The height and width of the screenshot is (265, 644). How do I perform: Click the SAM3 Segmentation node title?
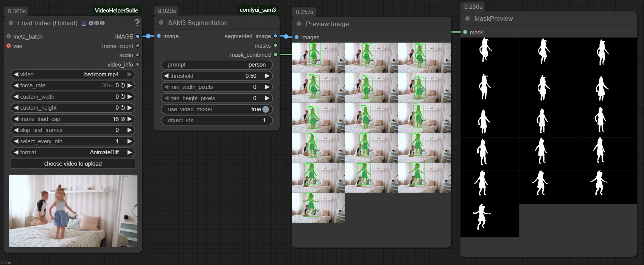click(198, 23)
